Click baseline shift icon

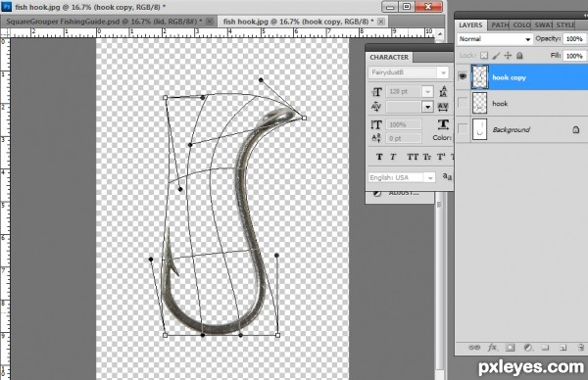coord(376,138)
